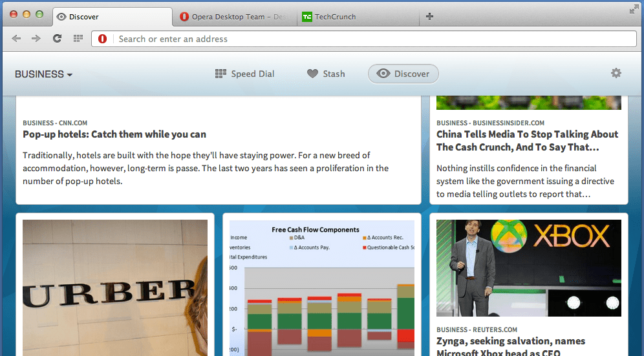
Task: Click 'BUSINESS - BUSINESSINSIDER.COM' source label
Action: 490,123
